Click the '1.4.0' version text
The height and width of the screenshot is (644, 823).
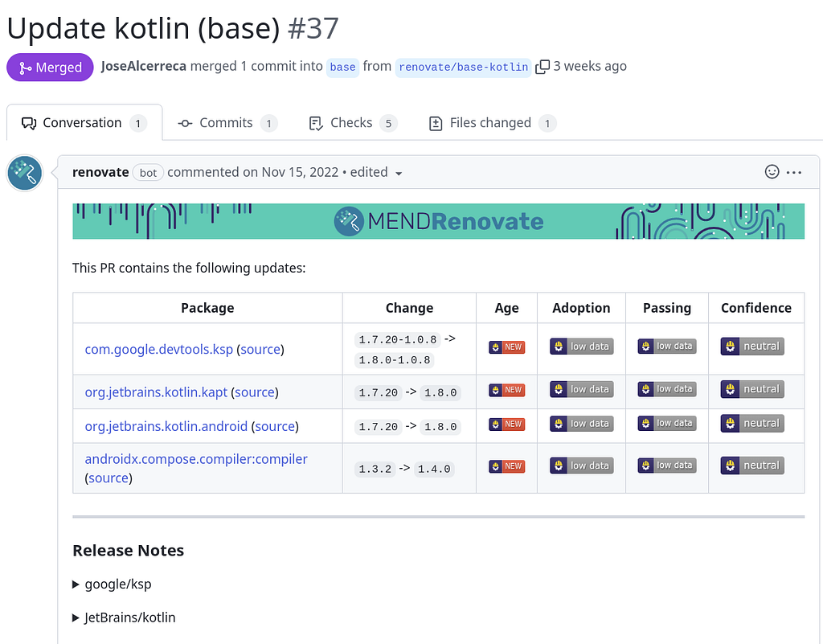434,469
